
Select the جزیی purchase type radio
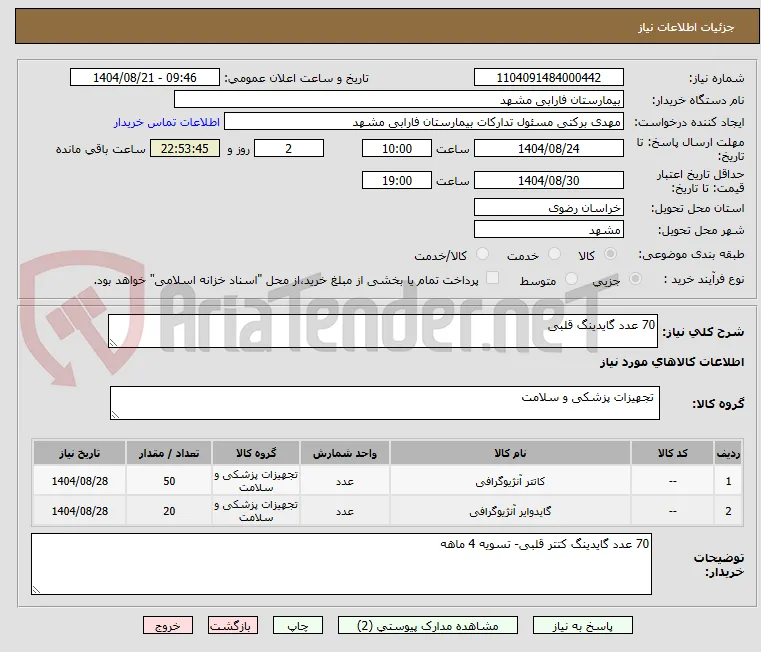point(635,279)
